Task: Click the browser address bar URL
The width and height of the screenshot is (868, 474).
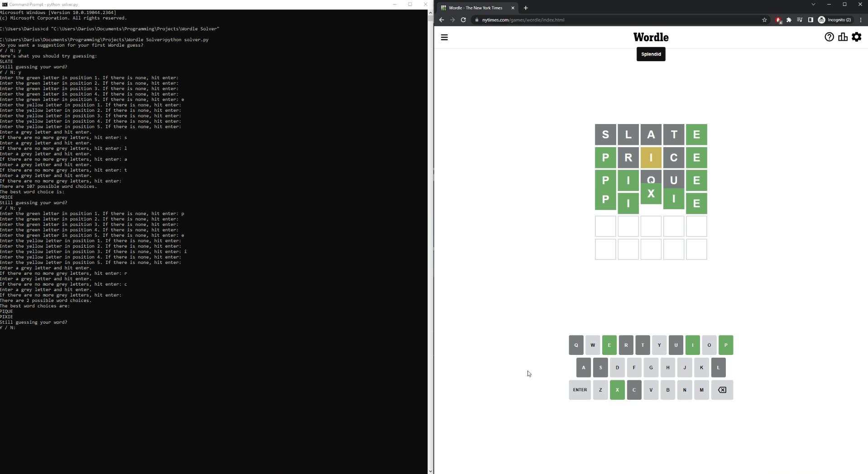Action: click(523, 20)
